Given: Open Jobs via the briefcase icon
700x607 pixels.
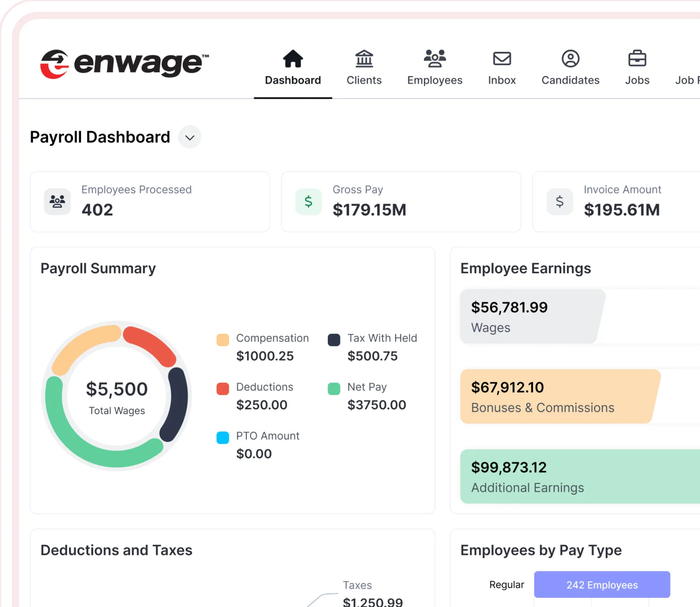Looking at the screenshot, I should (x=637, y=59).
